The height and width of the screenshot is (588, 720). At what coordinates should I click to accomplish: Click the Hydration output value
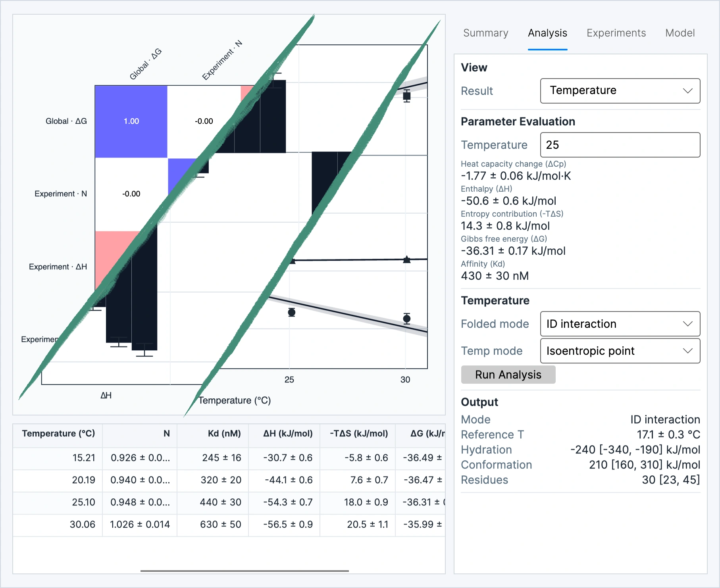(635, 450)
